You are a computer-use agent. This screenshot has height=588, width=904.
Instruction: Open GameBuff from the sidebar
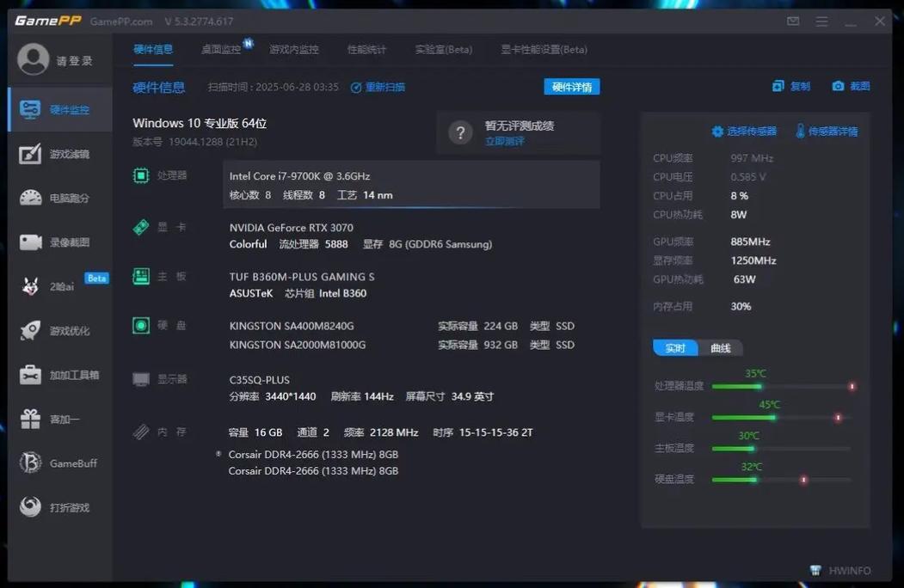click(x=31, y=463)
